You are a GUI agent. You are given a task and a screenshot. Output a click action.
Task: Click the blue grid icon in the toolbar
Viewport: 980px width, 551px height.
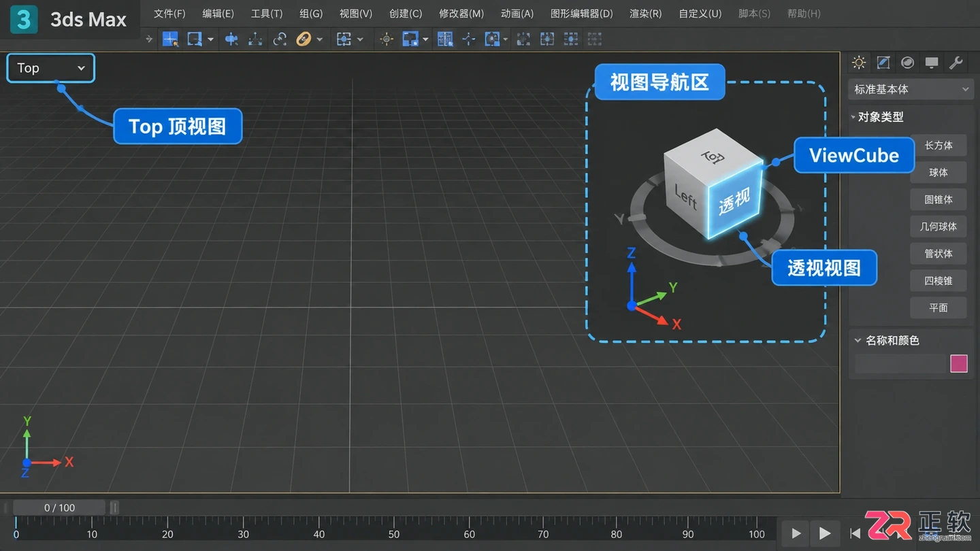(x=445, y=39)
